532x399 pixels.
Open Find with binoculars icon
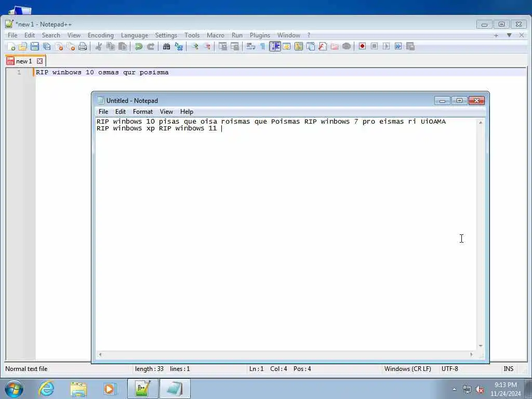coord(166,46)
